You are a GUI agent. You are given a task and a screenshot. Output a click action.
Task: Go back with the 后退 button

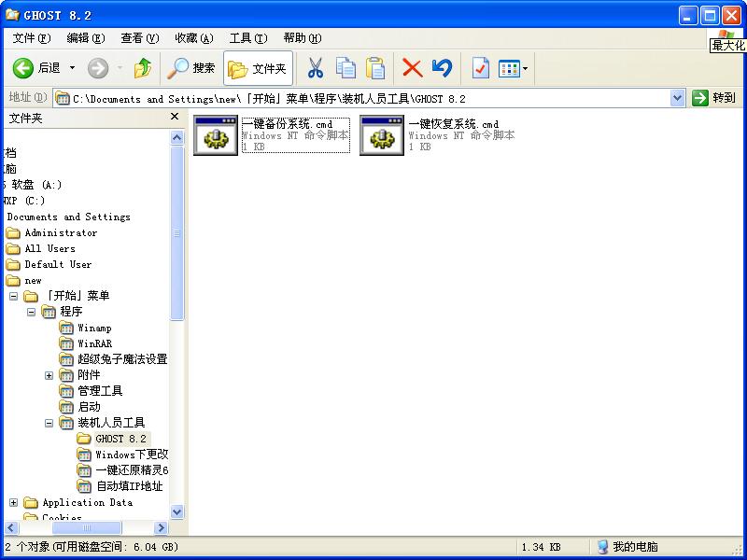click(36, 68)
